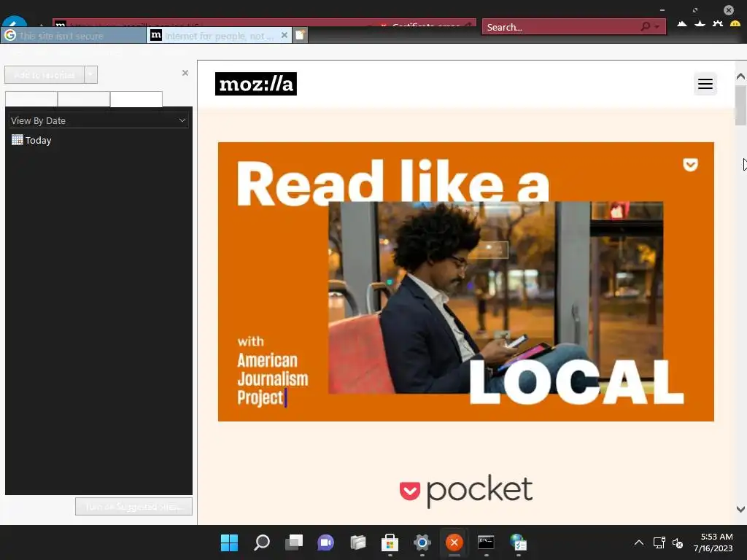747x560 pixels.
Task: Switch to the 'This site isn't secure' tab
Action: (74, 36)
